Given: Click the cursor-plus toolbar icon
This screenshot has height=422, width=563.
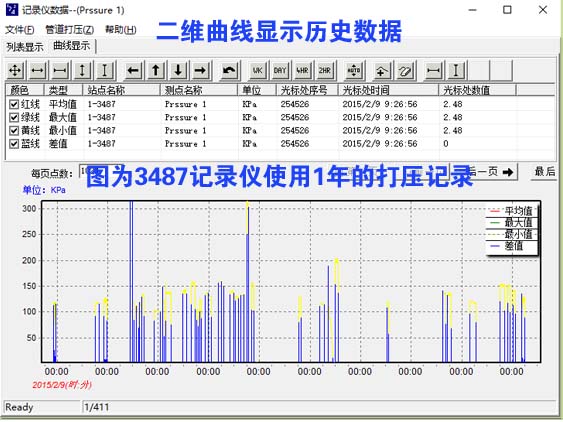Looking at the screenshot, I should point(382,70).
